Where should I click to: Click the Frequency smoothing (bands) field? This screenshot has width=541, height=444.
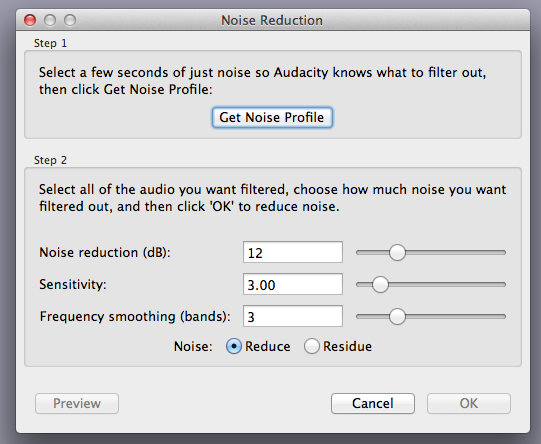[293, 316]
